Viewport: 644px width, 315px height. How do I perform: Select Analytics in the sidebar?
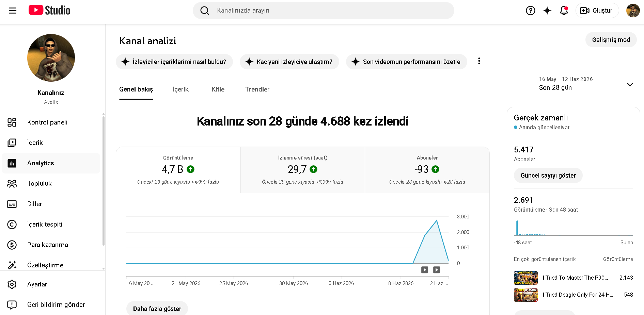[51, 163]
